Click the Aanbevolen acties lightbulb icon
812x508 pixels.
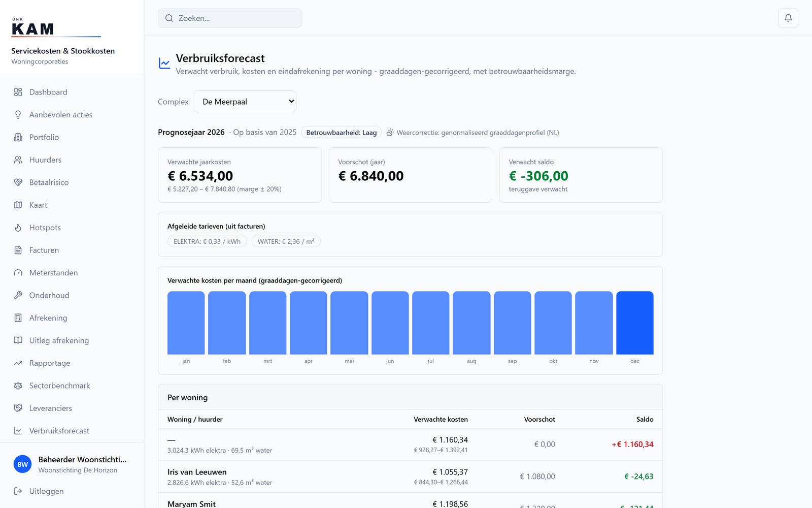tap(18, 115)
